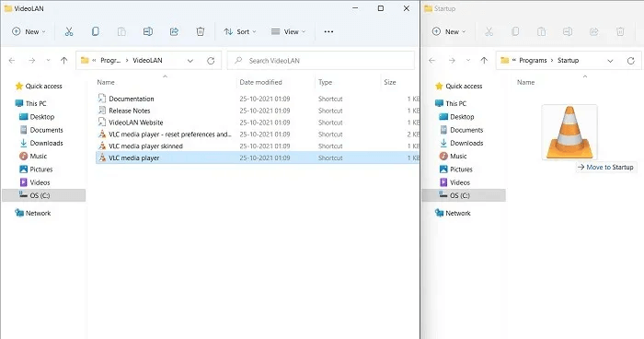Image resolution: width=644 pixels, height=339 pixels.
Task: Select Documentation shortcut file
Action: pyautogui.click(x=132, y=99)
